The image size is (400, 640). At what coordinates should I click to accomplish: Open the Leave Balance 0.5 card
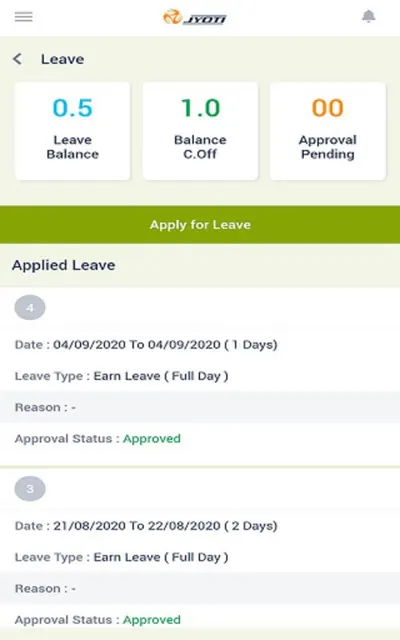click(x=73, y=131)
